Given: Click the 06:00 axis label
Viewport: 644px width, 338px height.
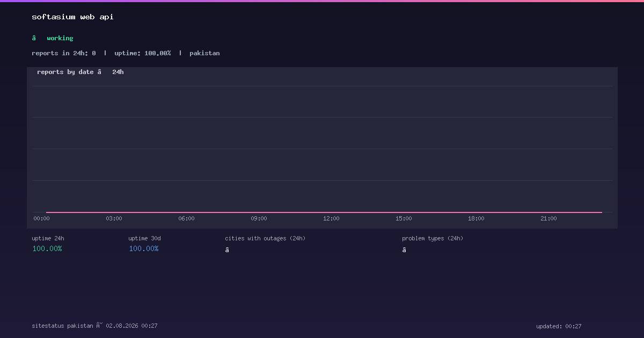Looking at the screenshot, I should tap(186, 218).
